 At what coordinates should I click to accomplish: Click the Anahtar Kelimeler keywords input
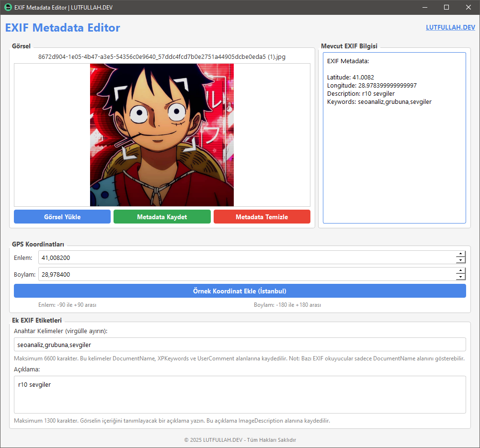click(x=240, y=344)
